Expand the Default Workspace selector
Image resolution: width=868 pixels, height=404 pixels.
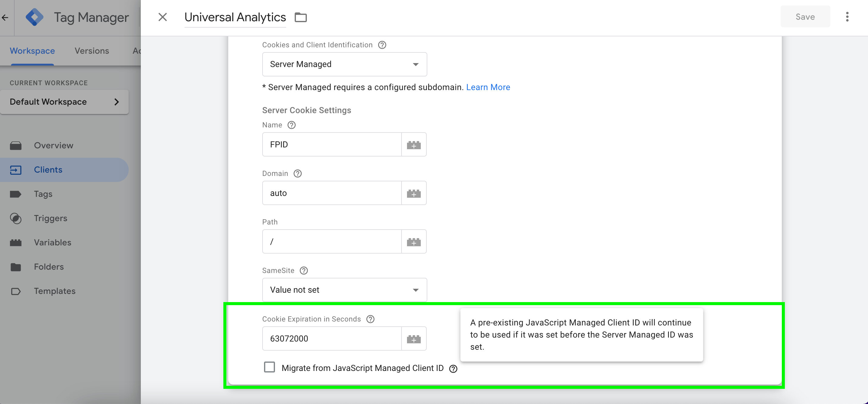pyautogui.click(x=64, y=102)
